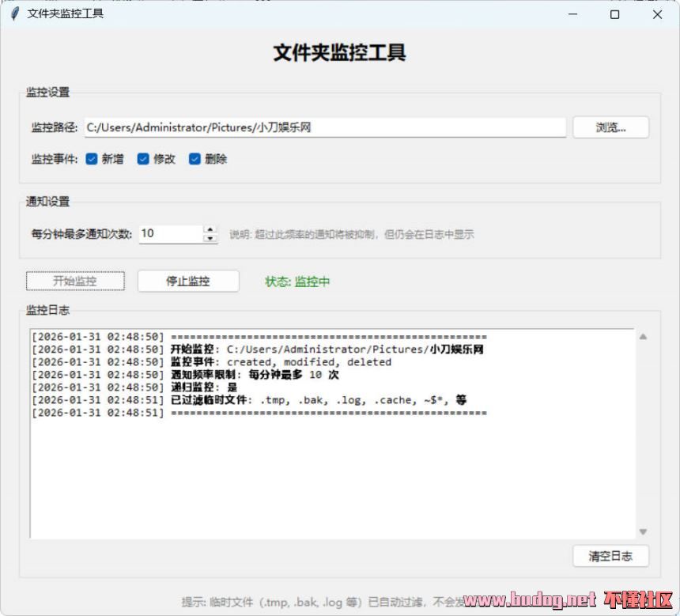Click the notification count number field
Image resolution: width=680 pixels, height=616 pixels.
coord(170,234)
